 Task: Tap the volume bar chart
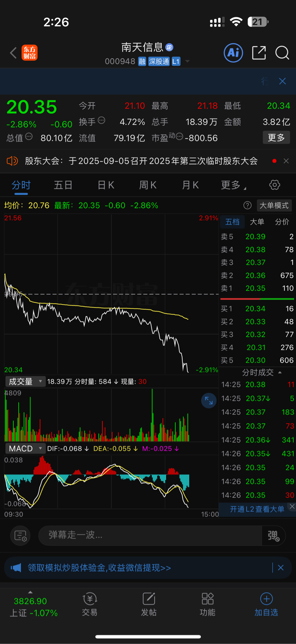(x=111, y=415)
